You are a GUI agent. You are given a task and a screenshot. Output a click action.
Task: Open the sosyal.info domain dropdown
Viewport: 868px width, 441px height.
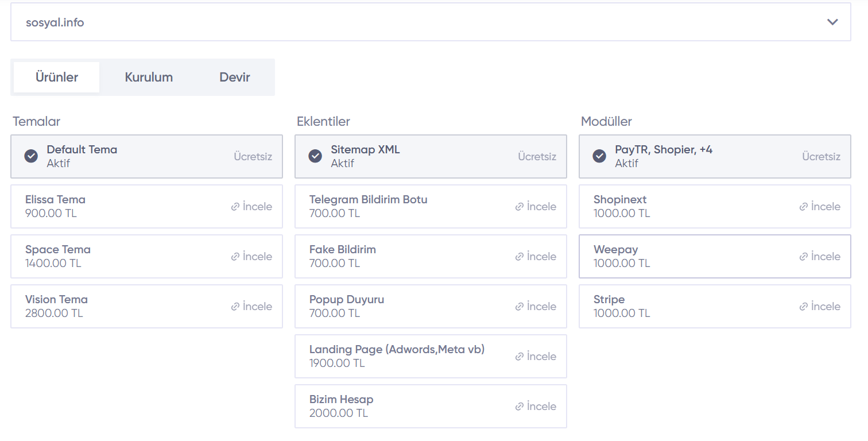click(x=431, y=22)
